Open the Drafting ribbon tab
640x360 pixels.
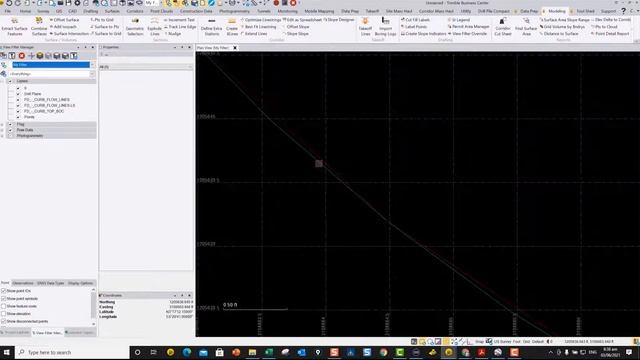[x=91, y=11]
